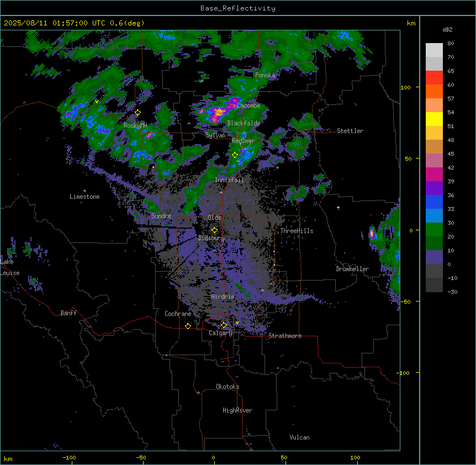Click the yellow diamond marker beside RockyMH
Image resolution: width=476 pixels, height=465 pixels.
(138, 113)
